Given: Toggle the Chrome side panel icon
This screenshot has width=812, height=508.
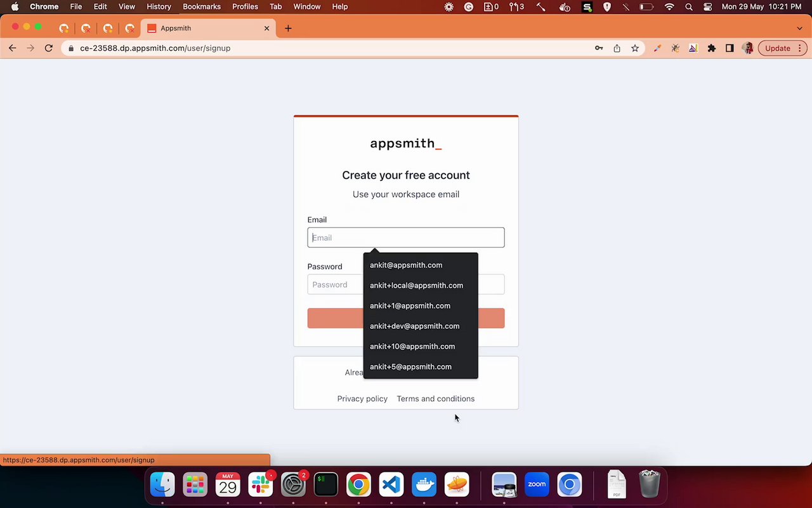Looking at the screenshot, I should pyautogui.click(x=730, y=48).
